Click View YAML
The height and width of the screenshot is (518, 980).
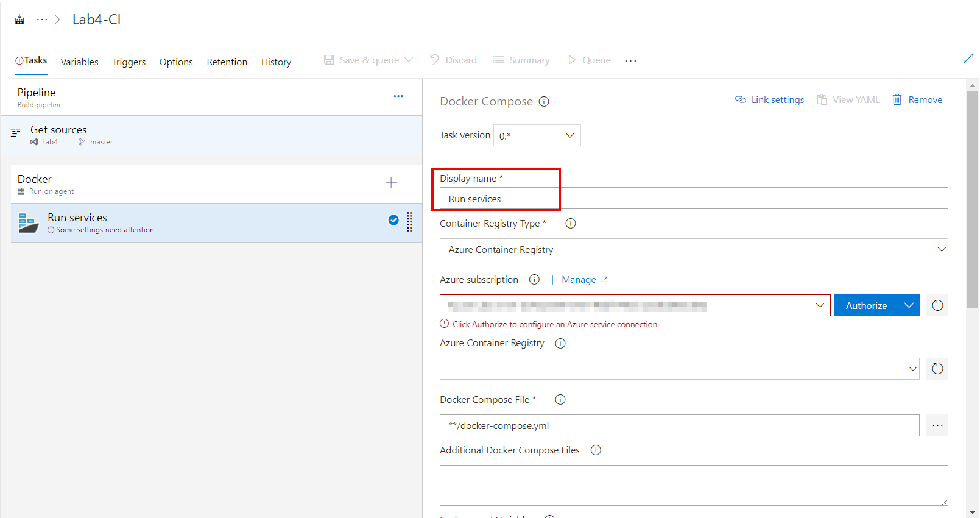pos(848,100)
